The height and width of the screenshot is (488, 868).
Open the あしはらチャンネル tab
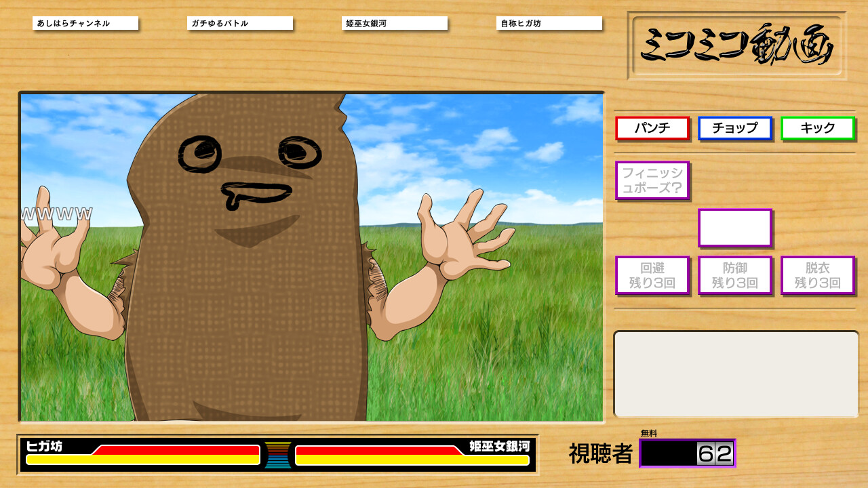click(85, 23)
